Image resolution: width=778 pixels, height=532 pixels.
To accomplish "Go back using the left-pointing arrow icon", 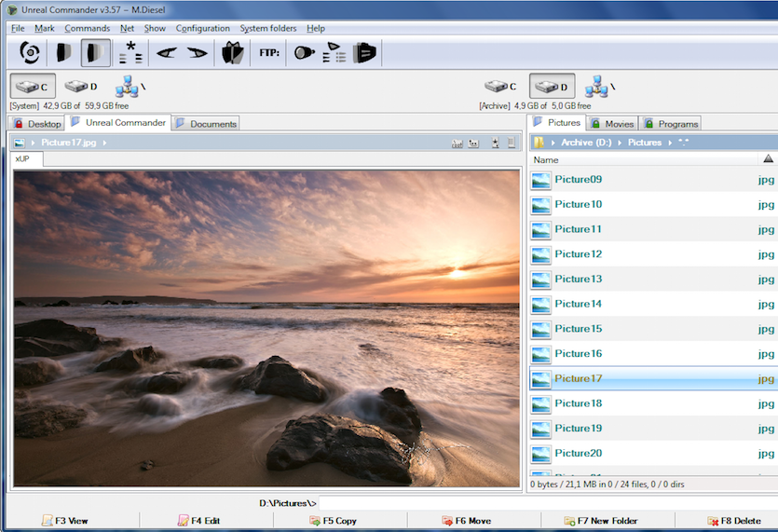I will tap(167, 52).
